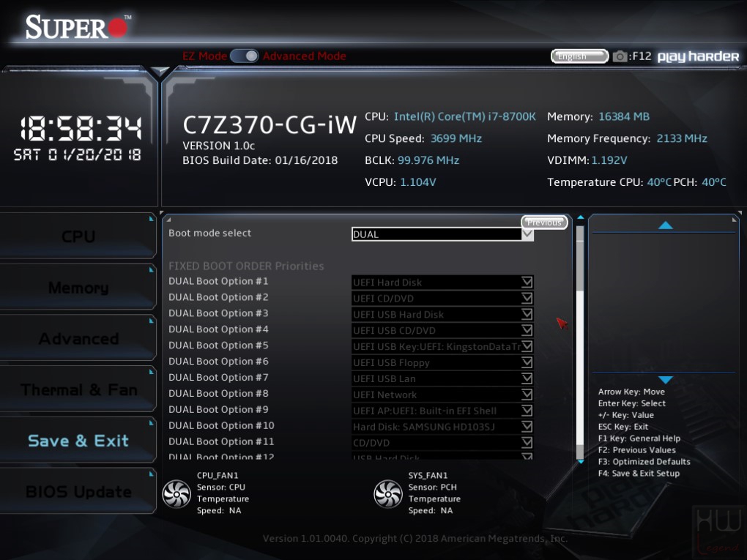
Task: Open DUAL Boot Option #1 UEFI Hard Disk dropdown
Action: coord(442,283)
